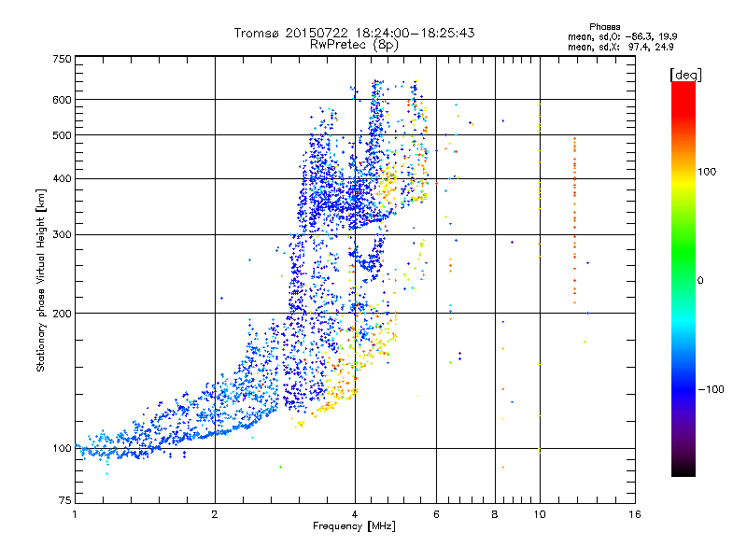The height and width of the screenshot is (560, 747).
Task: Click the colorbar tick label '0'
Action: point(700,280)
